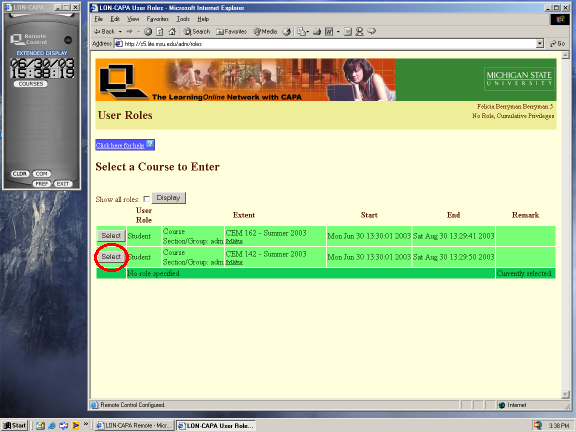Open the Start menu
The height and width of the screenshot is (432, 576).
click(x=15, y=425)
